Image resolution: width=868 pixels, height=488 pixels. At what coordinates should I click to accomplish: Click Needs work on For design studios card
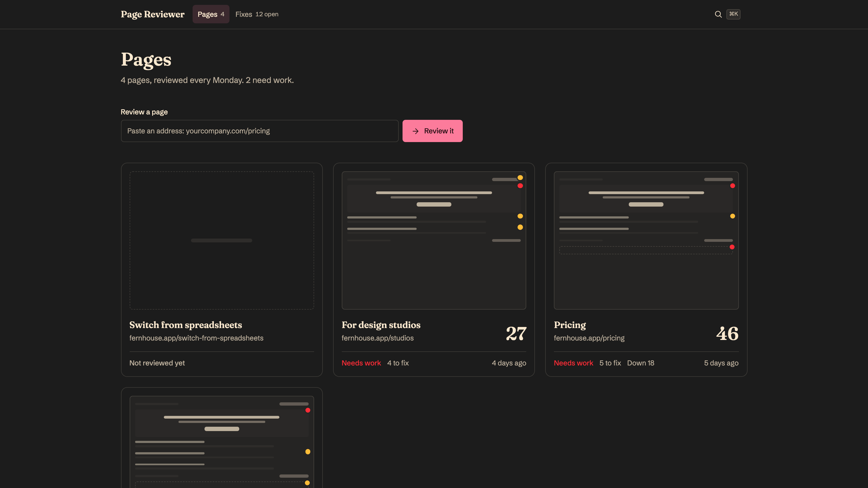(361, 363)
